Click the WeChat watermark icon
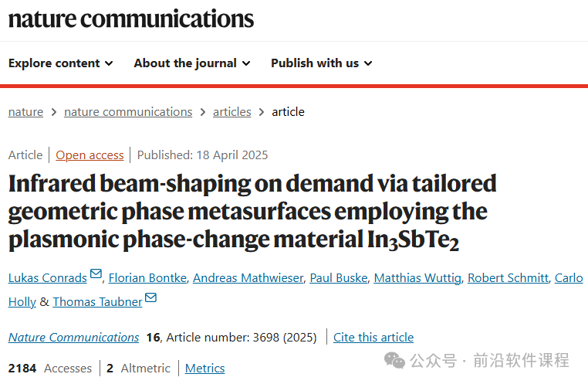This screenshot has width=588, height=384. coord(394,361)
